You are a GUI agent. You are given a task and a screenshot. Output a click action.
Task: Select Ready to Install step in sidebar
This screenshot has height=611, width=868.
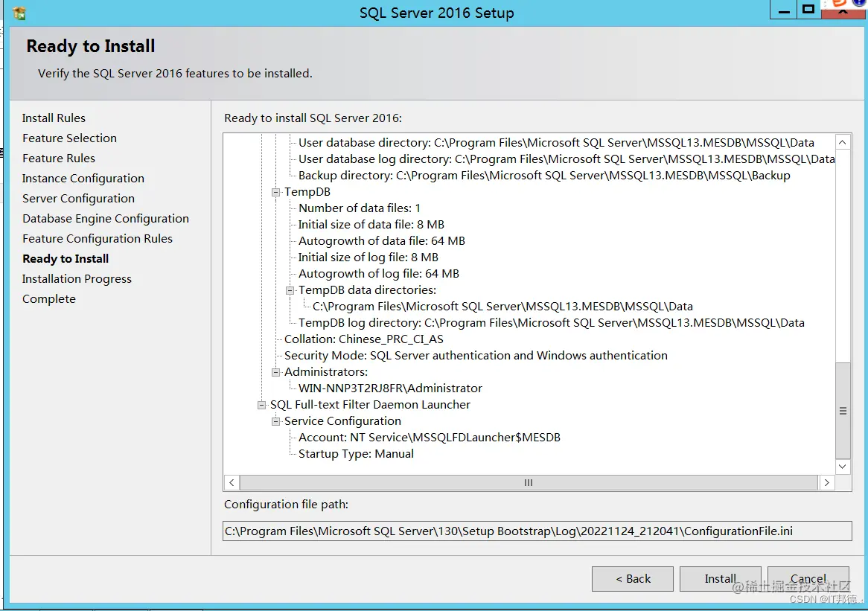click(x=66, y=258)
